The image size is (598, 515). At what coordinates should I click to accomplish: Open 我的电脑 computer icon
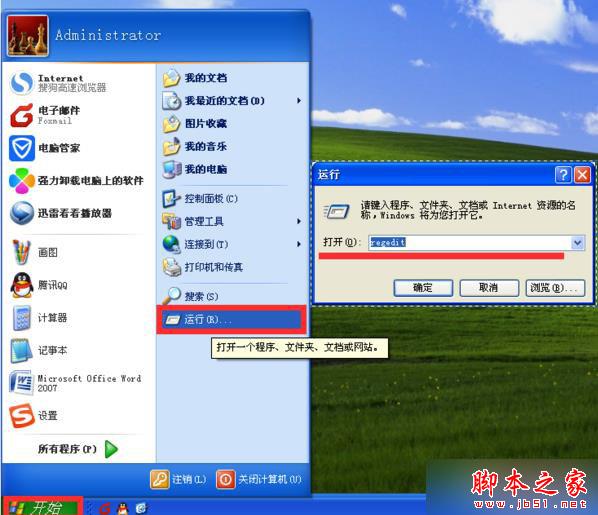(172, 169)
